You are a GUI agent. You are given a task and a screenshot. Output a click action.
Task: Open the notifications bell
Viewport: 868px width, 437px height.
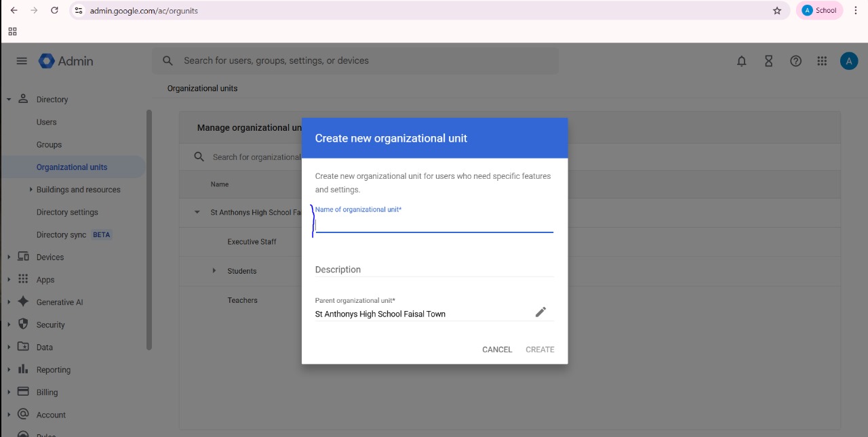click(x=741, y=61)
